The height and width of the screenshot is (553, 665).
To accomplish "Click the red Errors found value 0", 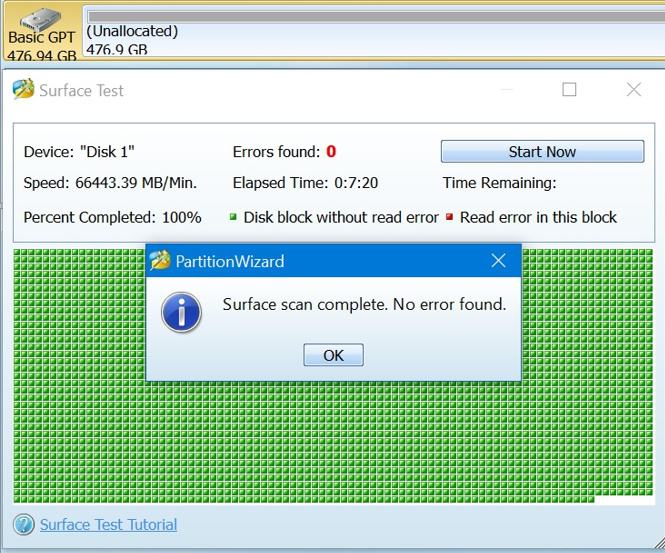I will 331,151.
